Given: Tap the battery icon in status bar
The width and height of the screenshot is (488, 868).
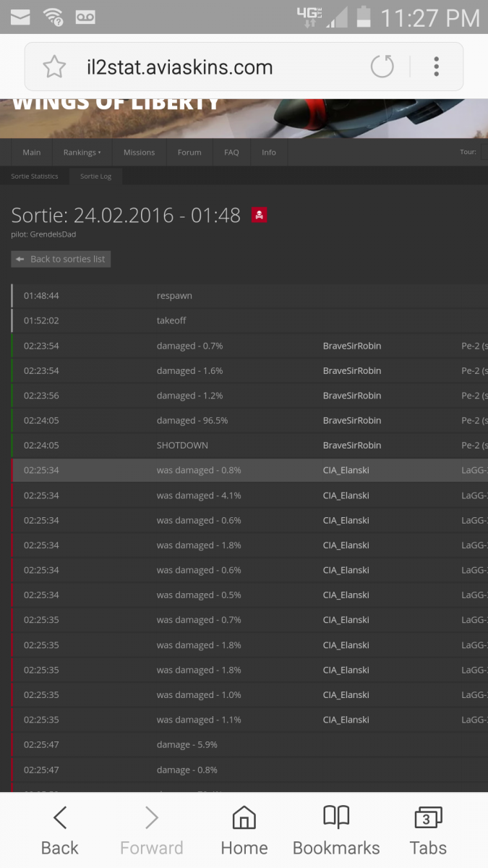Looking at the screenshot, I should (x=363, y=17).
